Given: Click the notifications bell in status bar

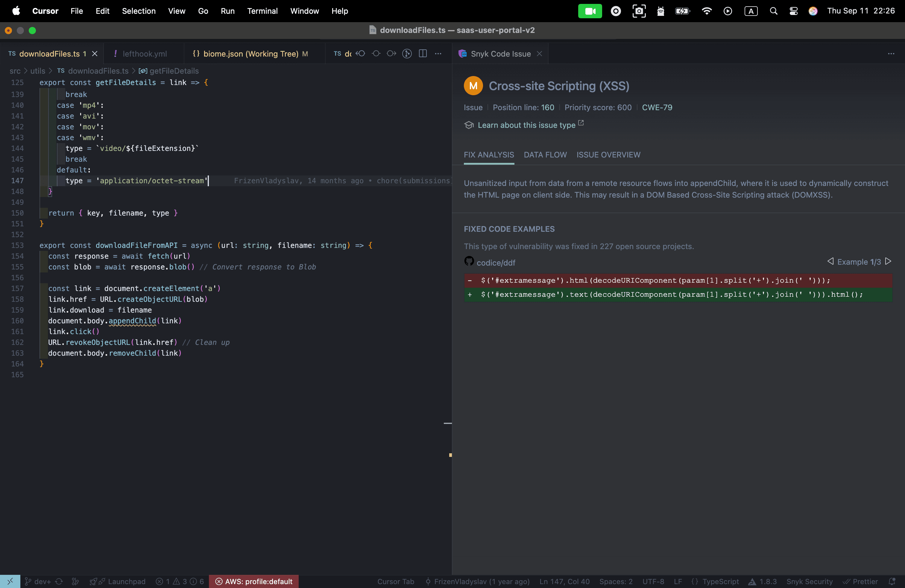Looking at the screenshot, I should click(x=892, y=581).
